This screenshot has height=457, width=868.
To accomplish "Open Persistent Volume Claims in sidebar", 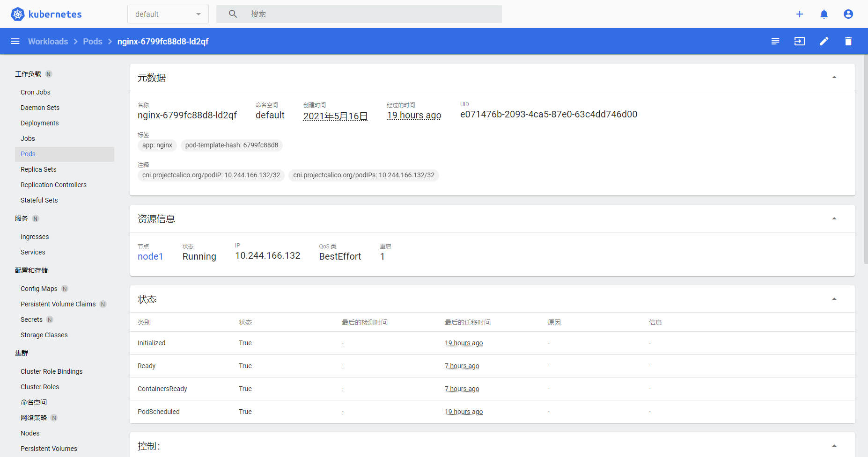I will (x=58, y=304).
